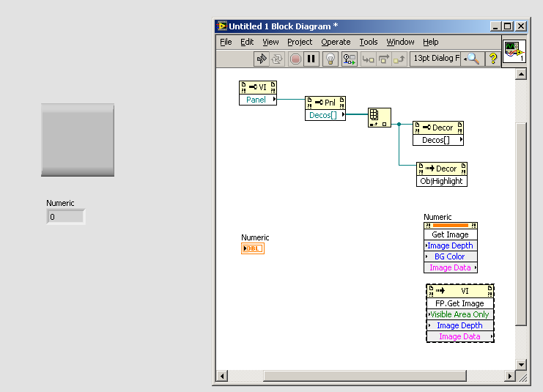Viewport: 543px width, 392px height.
Task: Click the Step Out button
Action: (x=399, y=59)
